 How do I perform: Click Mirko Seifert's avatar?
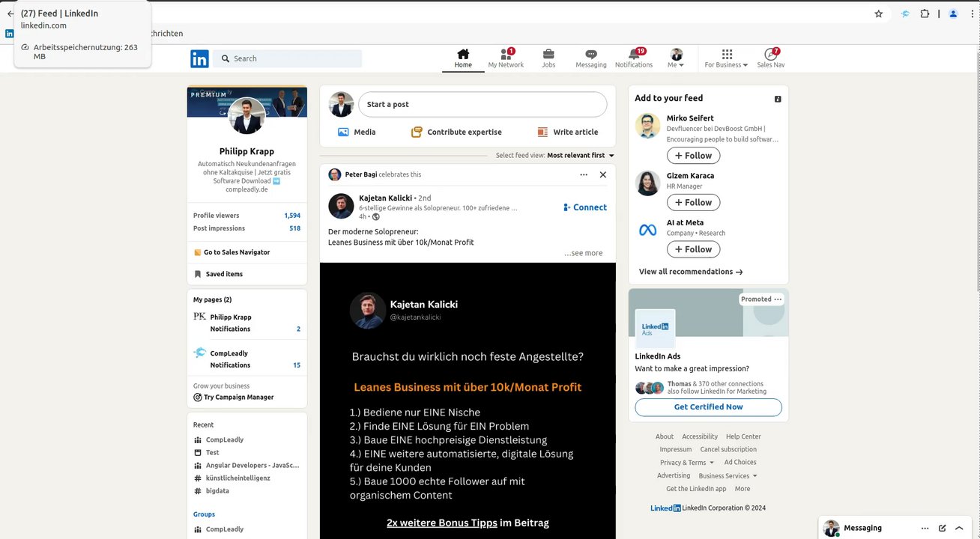(647, 126)
